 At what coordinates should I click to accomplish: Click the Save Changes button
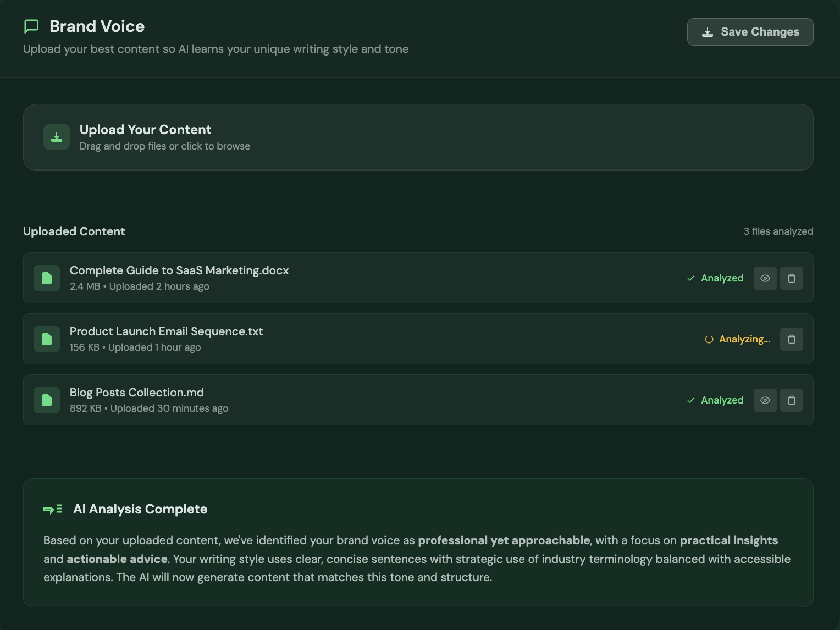[750, 32]
